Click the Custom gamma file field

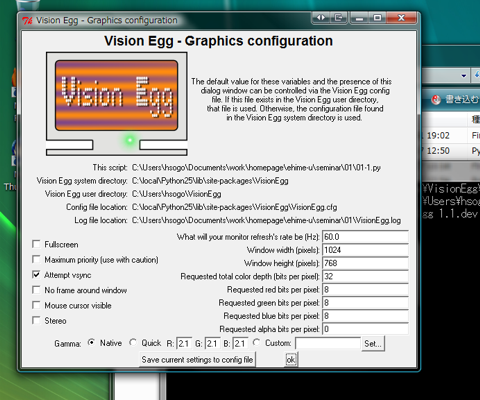pos(328,343)
